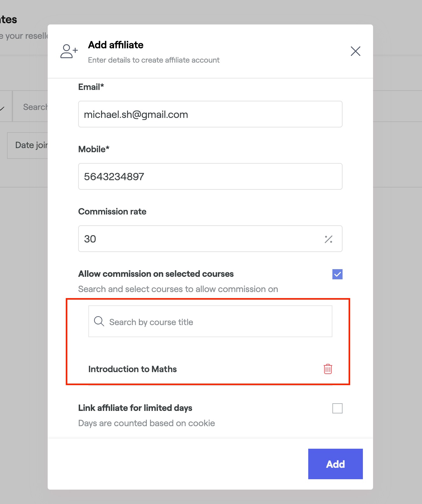422x504 pixels.
Task: Uncheck Allow commission on selected courses
Action: [337, 274]
